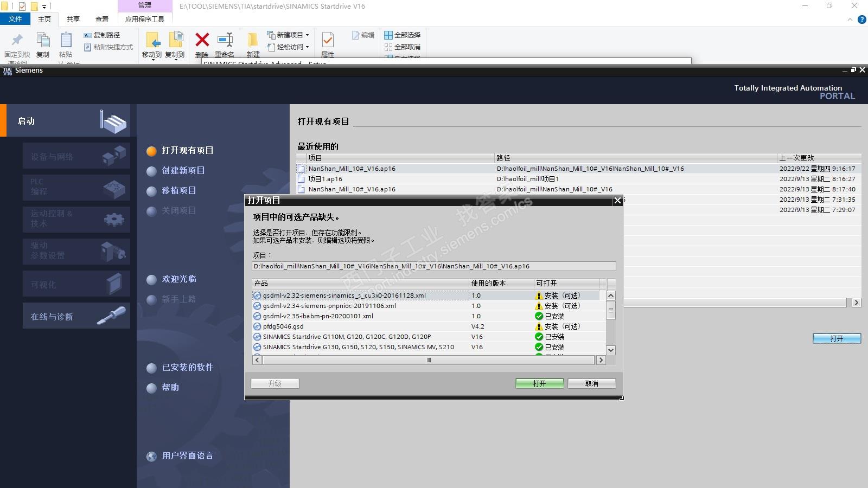Click the product list vertical scrollbar thumb

click(611, 311)
